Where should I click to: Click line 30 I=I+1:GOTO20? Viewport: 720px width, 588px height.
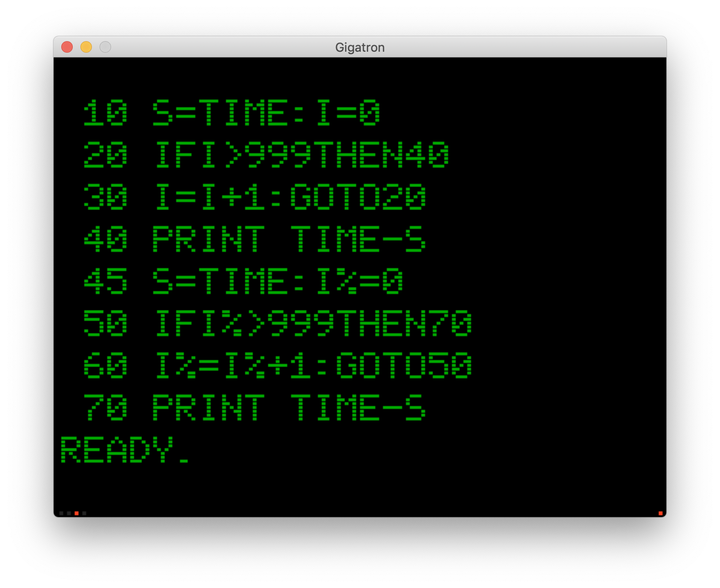[255, 197]
